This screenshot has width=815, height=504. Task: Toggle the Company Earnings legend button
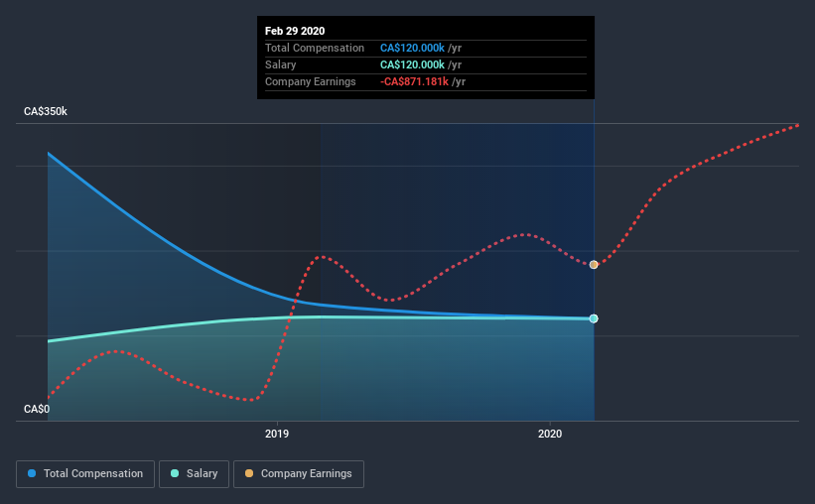[299, 474]
